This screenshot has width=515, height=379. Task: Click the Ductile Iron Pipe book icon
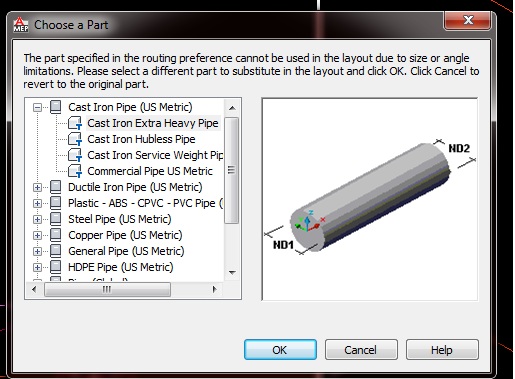pyautogui.click(x=56, y=187)
